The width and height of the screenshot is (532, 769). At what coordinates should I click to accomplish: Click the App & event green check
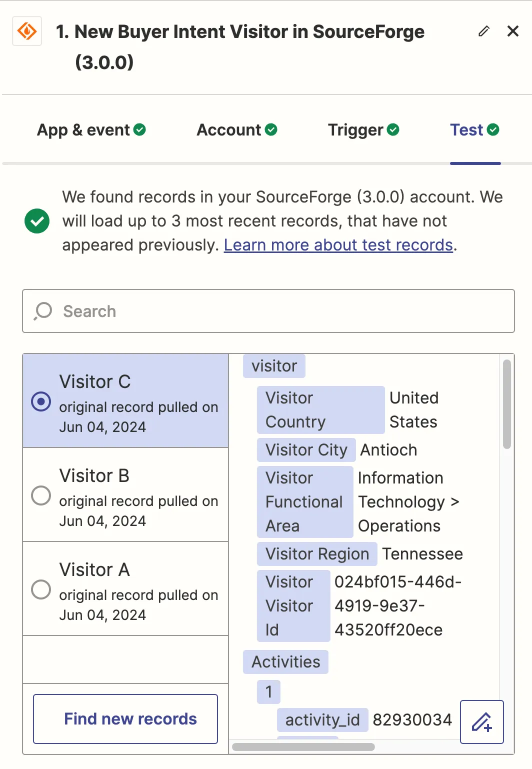[140, 130]
